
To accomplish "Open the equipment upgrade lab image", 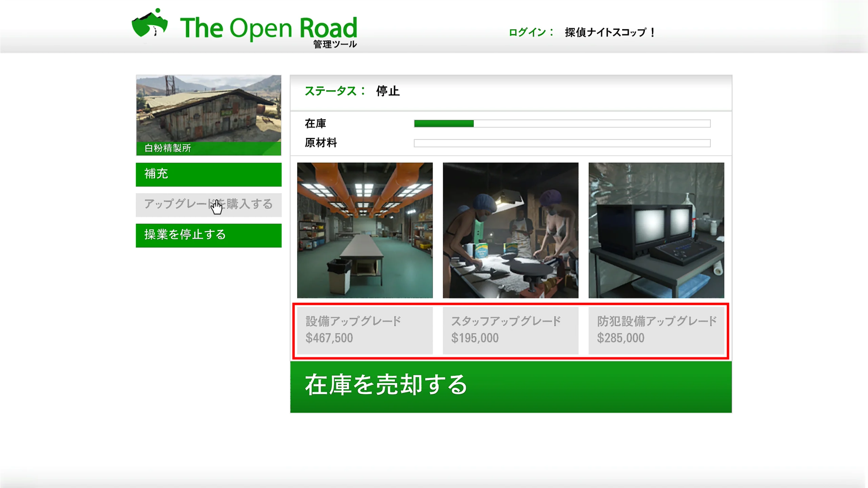I will [365, 230].
